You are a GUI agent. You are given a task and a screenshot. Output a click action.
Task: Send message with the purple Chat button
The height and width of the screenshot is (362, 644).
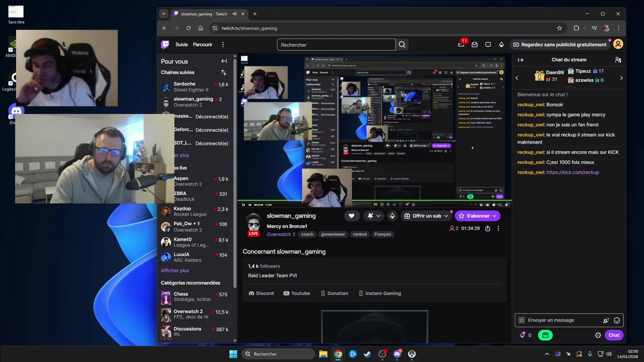pos(614,335)
